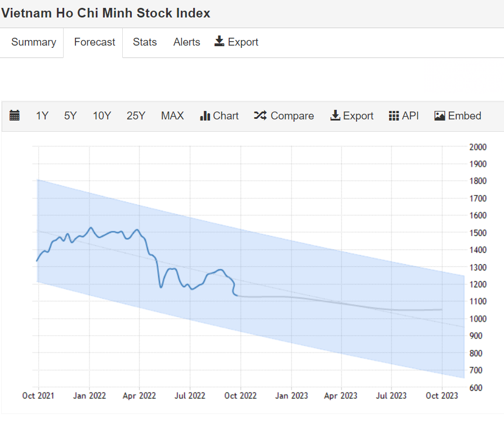The width and height of the screenshot is (504, 423).
Task: Switch to the Forecast tab
Action: [95, 42]
